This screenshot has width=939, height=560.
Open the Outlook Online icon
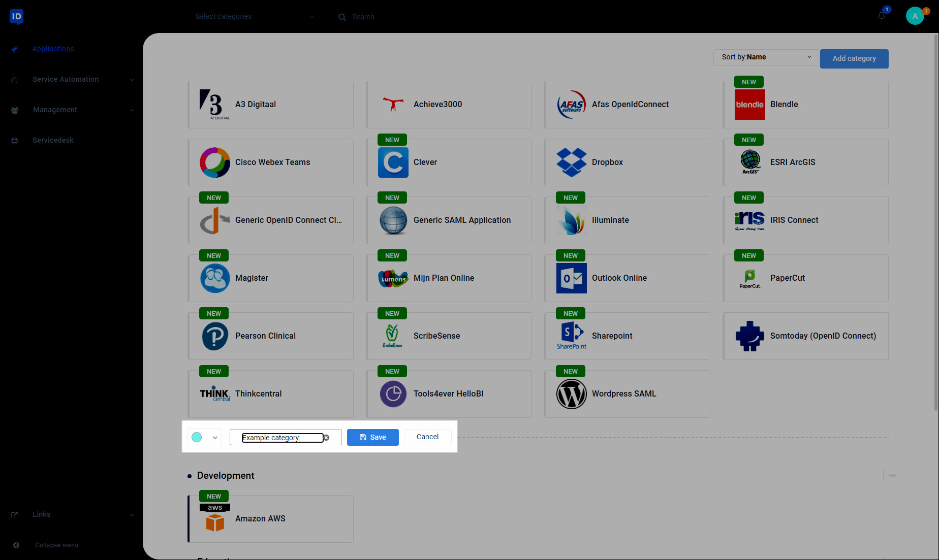click(572, 278)
